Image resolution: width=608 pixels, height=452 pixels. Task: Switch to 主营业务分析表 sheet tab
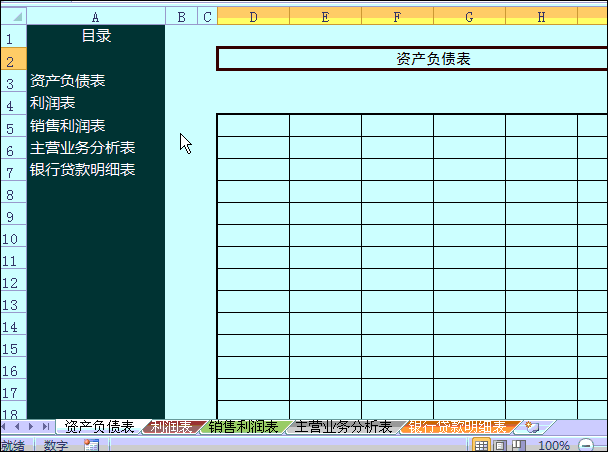343,427
